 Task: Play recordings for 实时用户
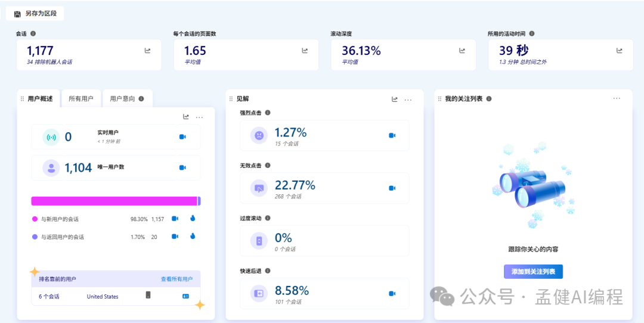tap(183, 136)
